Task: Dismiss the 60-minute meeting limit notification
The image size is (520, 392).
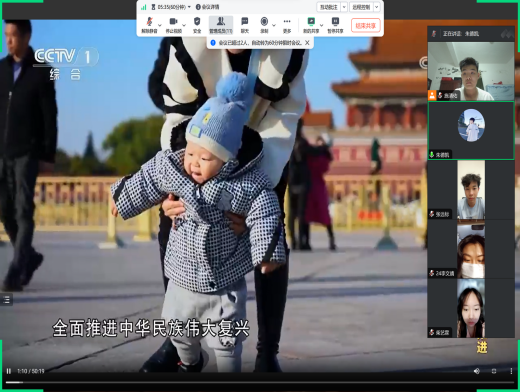Action: (x=307, y=43)
